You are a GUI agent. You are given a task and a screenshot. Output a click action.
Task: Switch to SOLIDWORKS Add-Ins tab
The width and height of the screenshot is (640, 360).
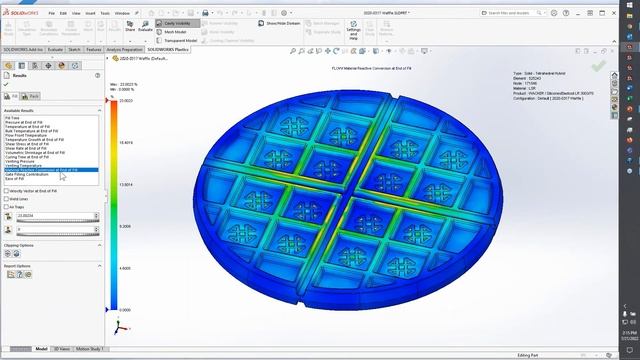click(x=23, y=49)
